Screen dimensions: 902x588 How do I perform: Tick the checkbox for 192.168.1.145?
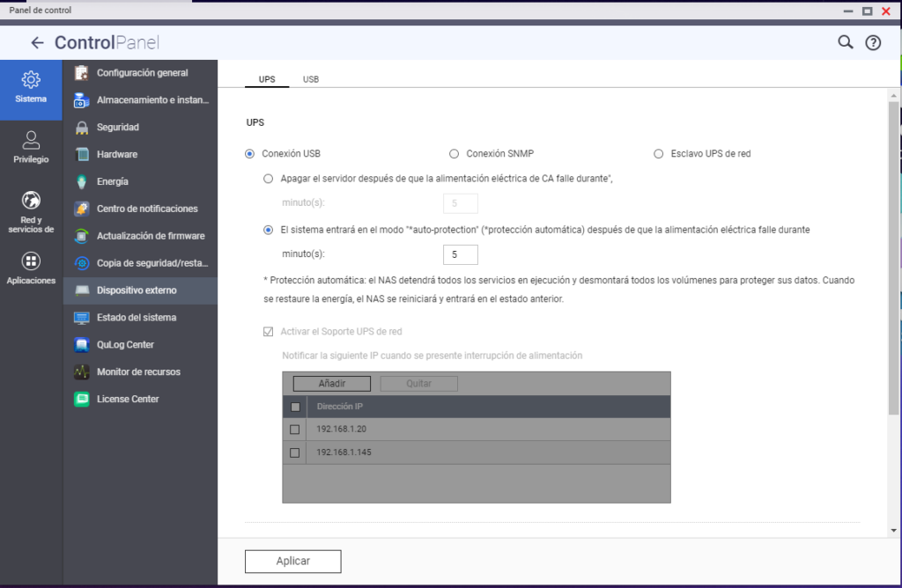(295, 452)
